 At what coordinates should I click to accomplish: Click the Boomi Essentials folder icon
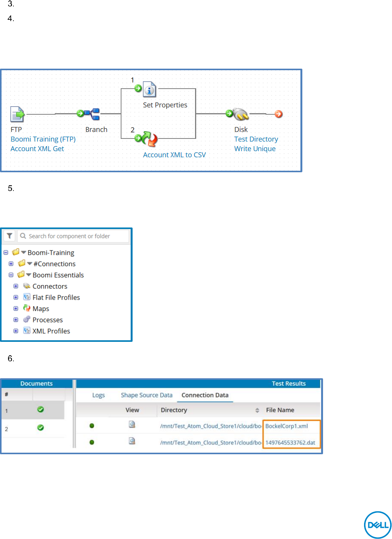tap(21, 274)
